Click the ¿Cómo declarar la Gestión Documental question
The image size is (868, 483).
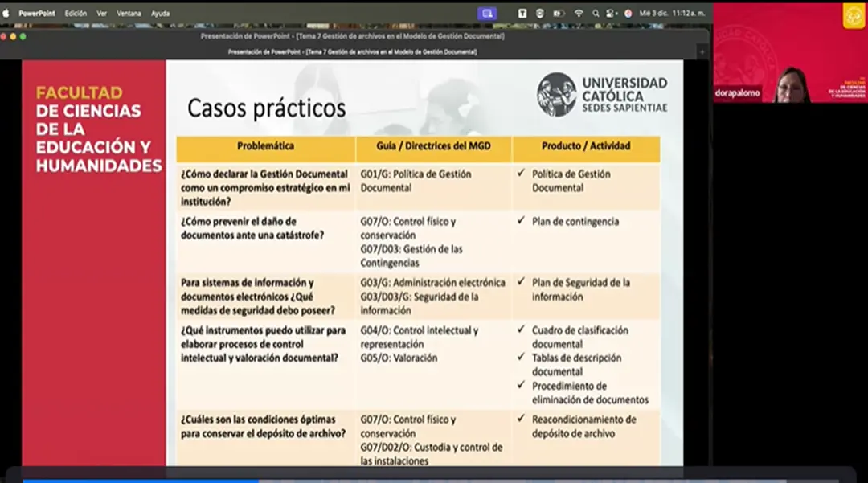tap(265, 187)
